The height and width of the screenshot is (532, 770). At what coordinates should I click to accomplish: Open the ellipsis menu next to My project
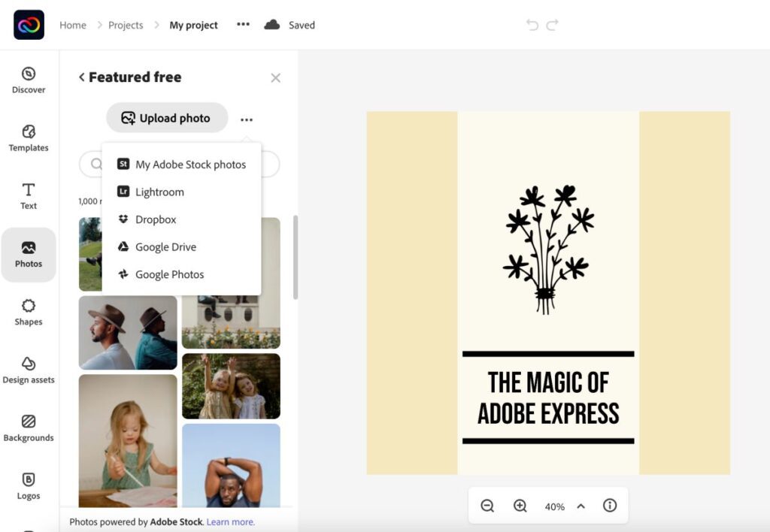[x=242, y=25]
